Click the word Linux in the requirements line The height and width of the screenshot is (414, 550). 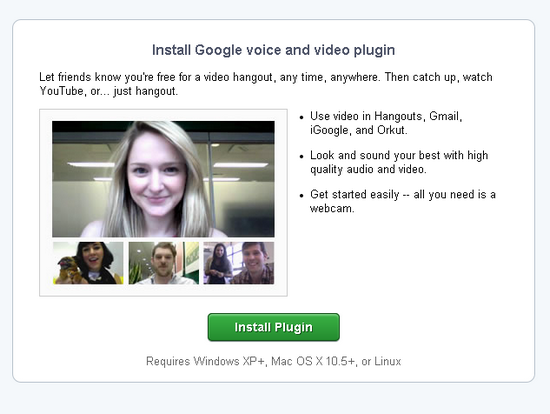(388, 361)
